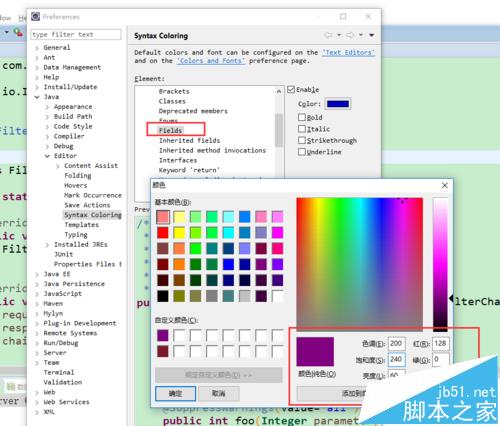Expand the Content Assist node
Screen dimensions: 500x426
click(58, 166)
